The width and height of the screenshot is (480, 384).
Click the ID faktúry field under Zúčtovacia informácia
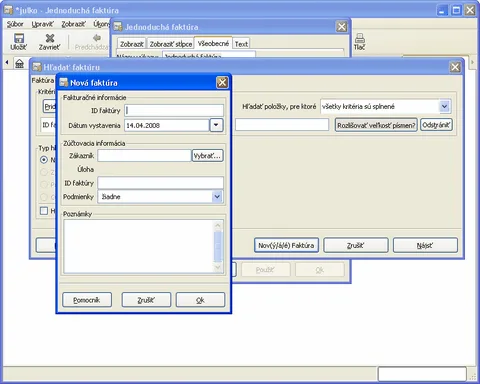pyautogui.click(x=160, y=183)
